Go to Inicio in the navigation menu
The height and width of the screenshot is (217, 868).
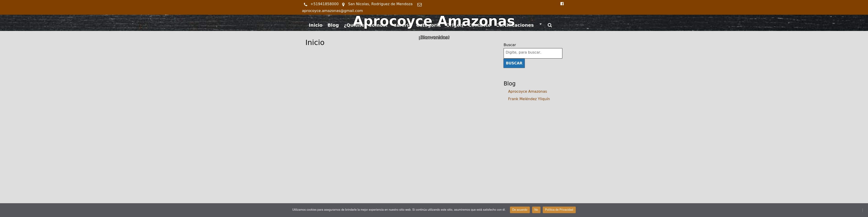pos(315,25)
